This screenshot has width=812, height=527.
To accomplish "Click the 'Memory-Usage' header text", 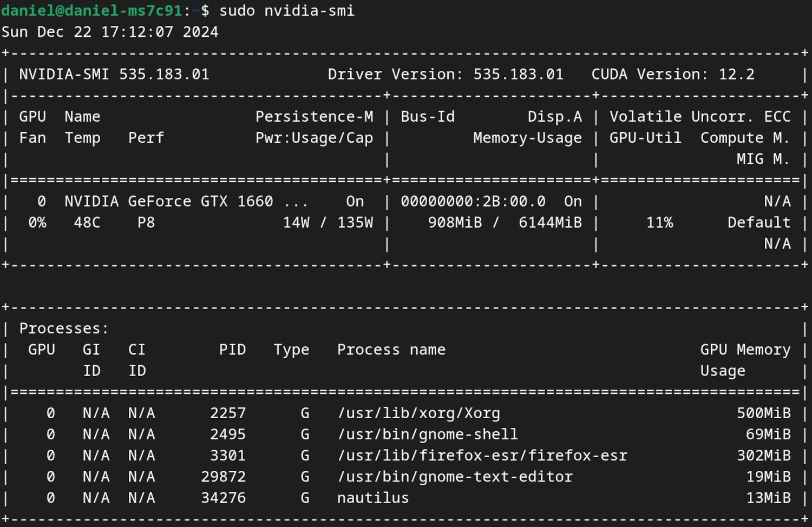I will click(528, 139).
